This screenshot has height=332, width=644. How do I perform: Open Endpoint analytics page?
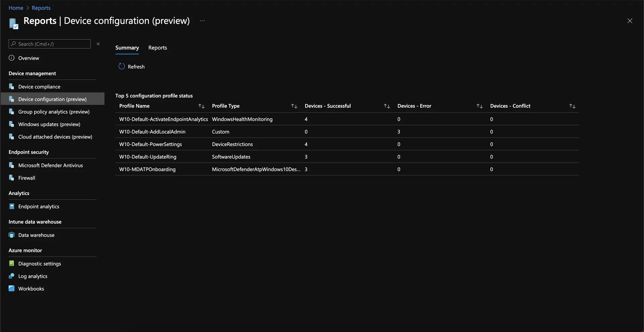pos(39,206)
